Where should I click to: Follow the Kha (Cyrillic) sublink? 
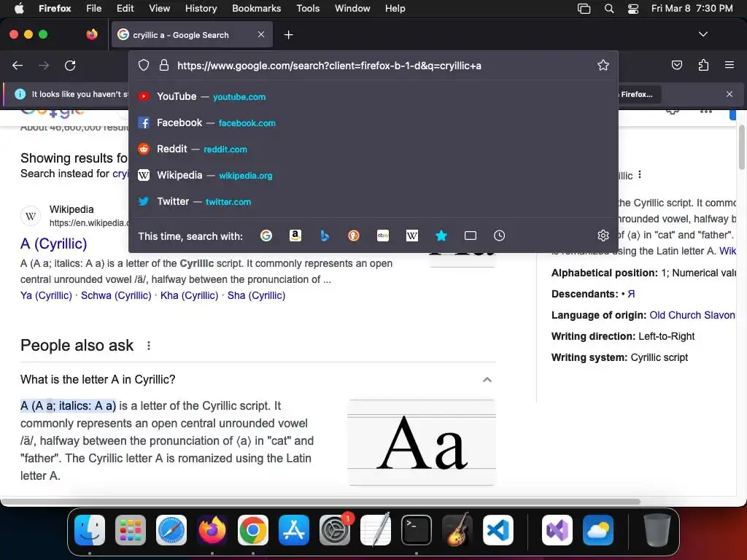189,295
